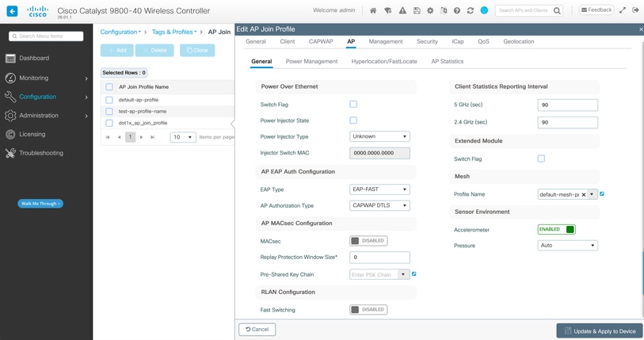Image resolution: width=644 pixels, height=340 pixels.
Task: Tick Power Over Ethernet Switch Flag checkbox
Action: [x=353, y=105]
